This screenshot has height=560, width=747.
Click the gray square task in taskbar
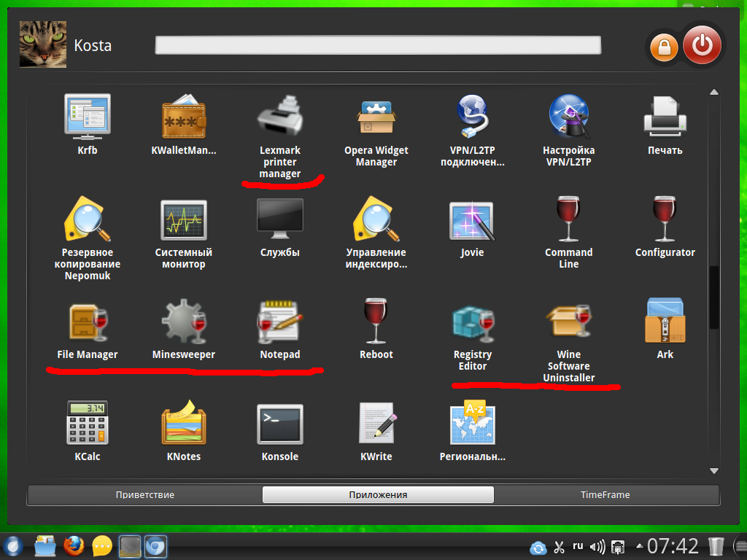pyautogui.click(x=130, y=546)
